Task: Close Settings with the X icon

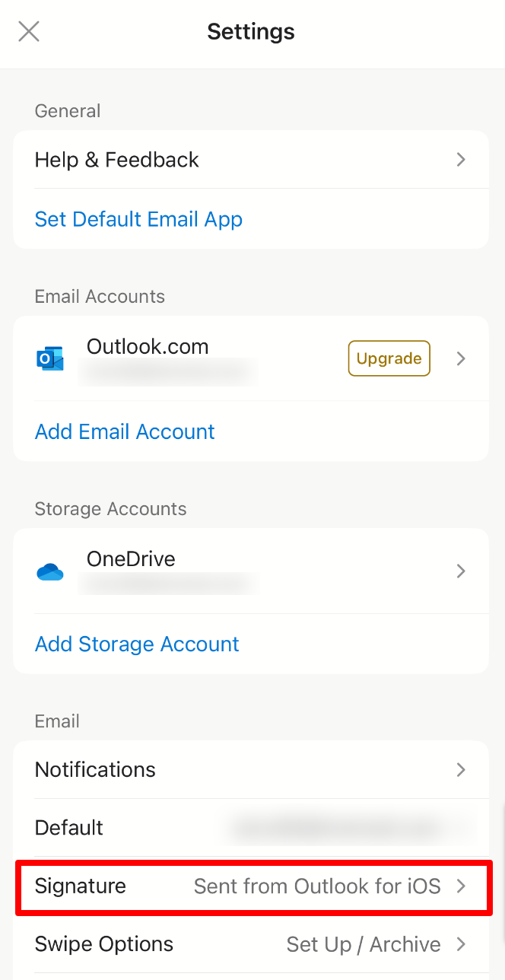Action: pos(28,31)
